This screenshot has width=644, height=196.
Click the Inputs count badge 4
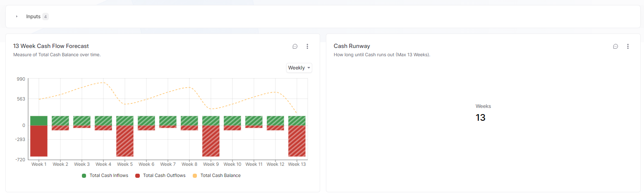coord(45,17)
